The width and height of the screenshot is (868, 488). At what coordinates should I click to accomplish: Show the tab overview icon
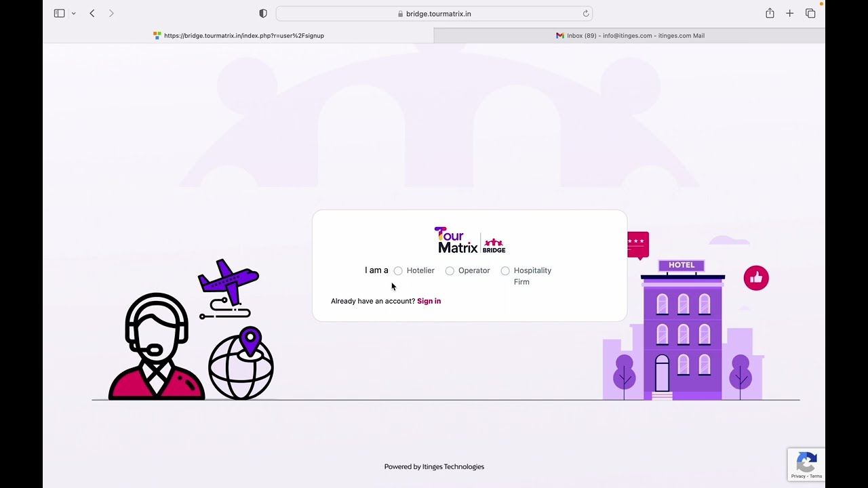[x=810, y=14]
